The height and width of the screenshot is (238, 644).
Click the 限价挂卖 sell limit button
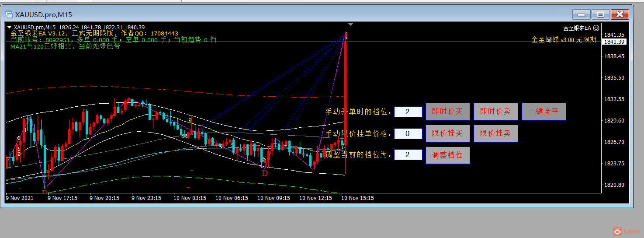tap(495, 133)
